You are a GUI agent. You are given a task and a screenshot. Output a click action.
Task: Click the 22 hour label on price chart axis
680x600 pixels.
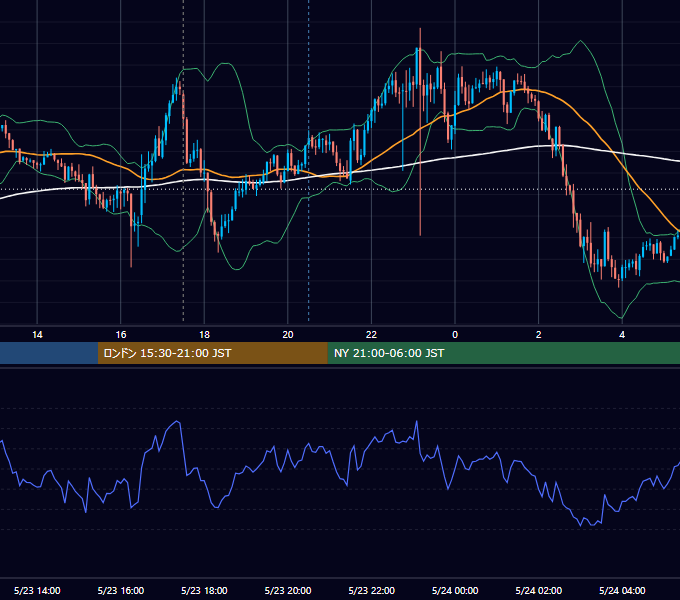tap(371, 335)
